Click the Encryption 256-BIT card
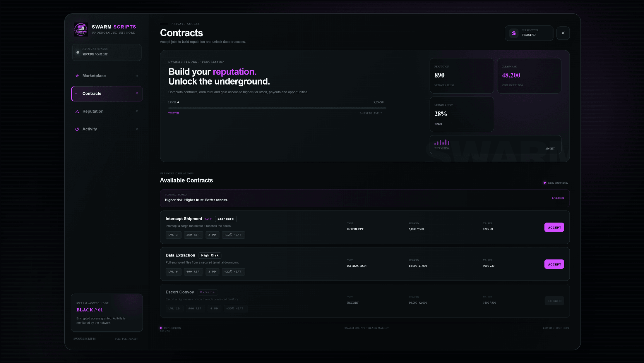The height and width of the screenshot is (363, 644). click(495, 144)
